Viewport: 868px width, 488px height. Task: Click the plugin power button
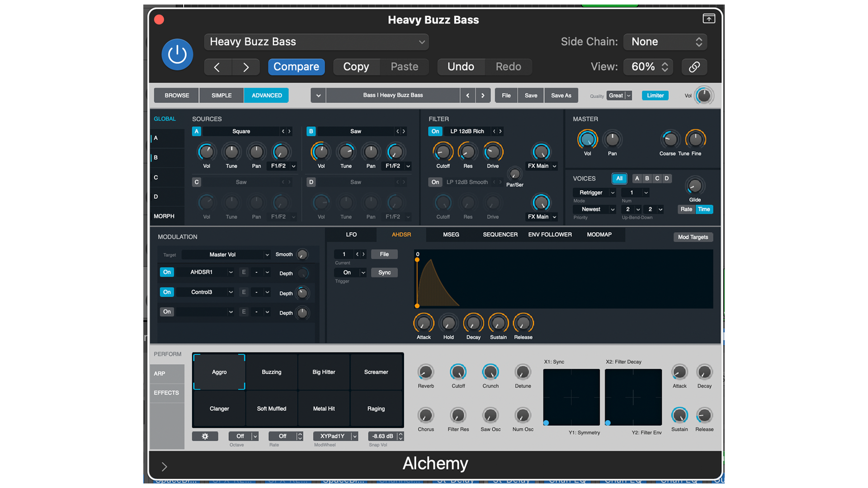click(x=177, y=55)
